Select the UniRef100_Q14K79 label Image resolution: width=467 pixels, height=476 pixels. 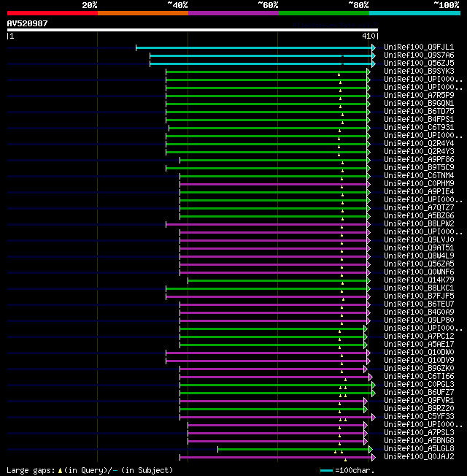[x=419, y=280]
